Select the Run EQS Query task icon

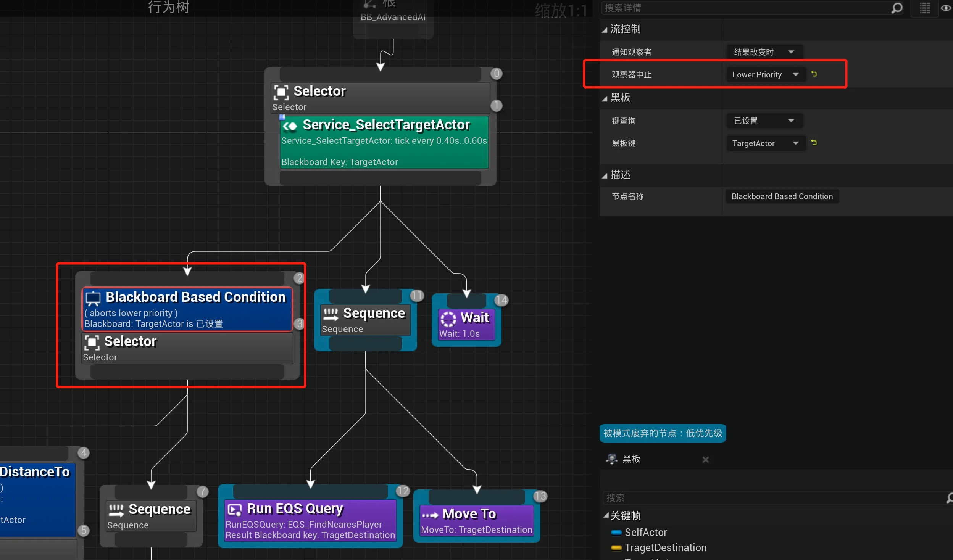[x=234, y=510]
